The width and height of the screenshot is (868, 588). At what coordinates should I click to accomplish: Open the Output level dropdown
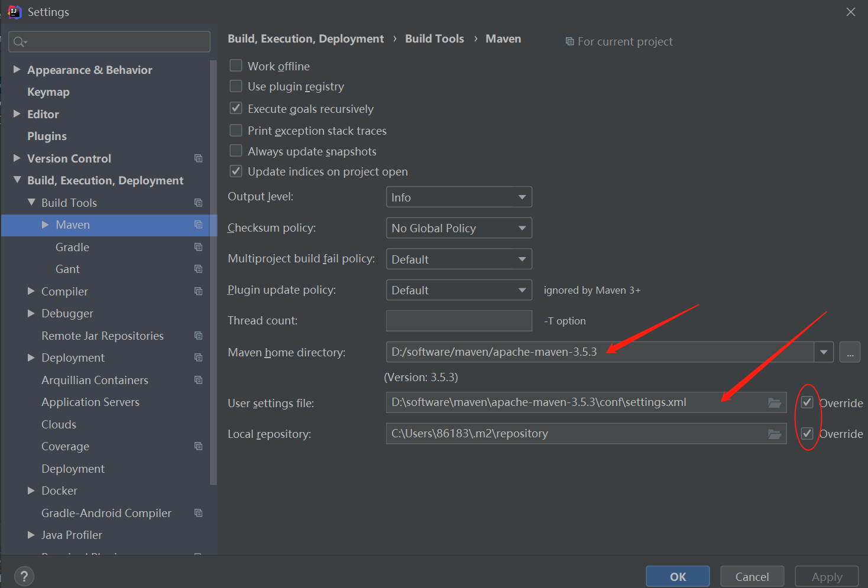point(459,197)
